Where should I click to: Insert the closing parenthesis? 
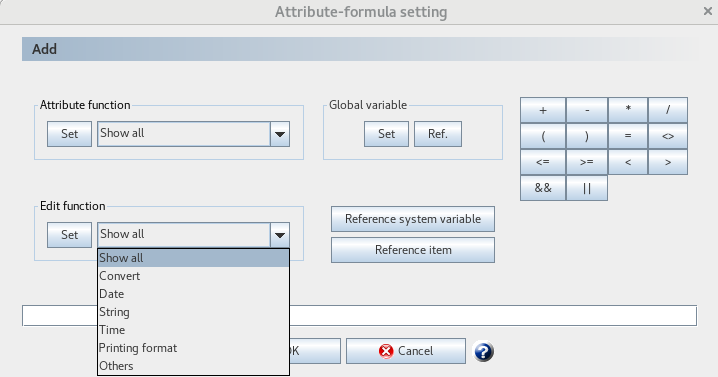(x=587, y=136)
